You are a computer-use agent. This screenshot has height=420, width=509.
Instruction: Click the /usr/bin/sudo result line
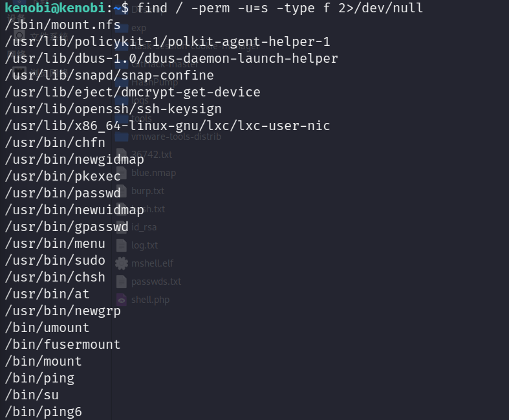pyautogui.click(x=55, y=260)
